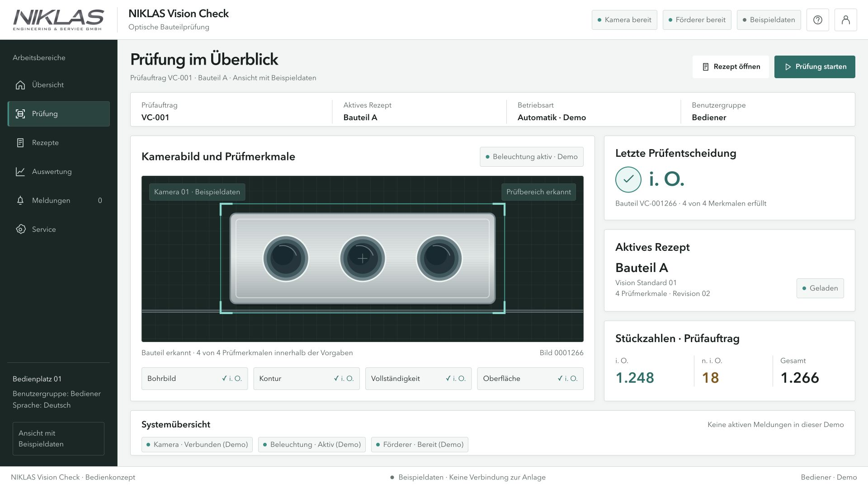Click the Beleuchtung aktiv · Demo badge
This screenshot has height=488, width=868.
point(531,157)
